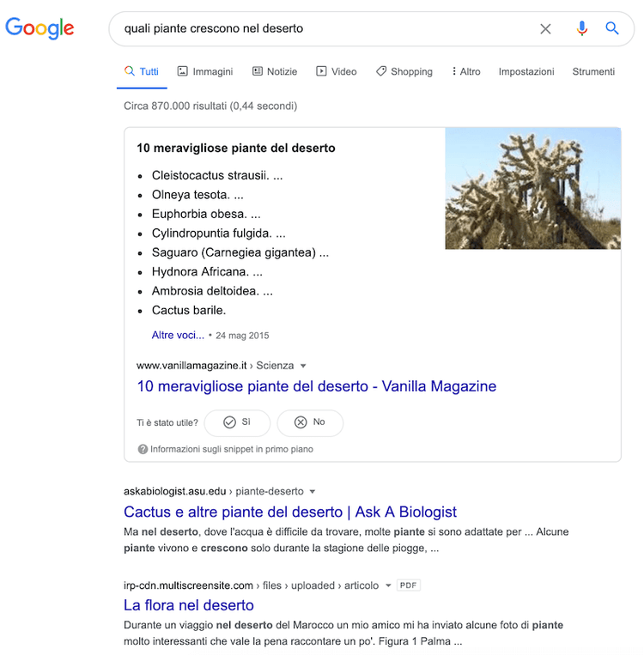Image resolution: width=644 pixels, height=655 pixels.
Task: Click the text Cactus barile
Action: tap(189, 310)
